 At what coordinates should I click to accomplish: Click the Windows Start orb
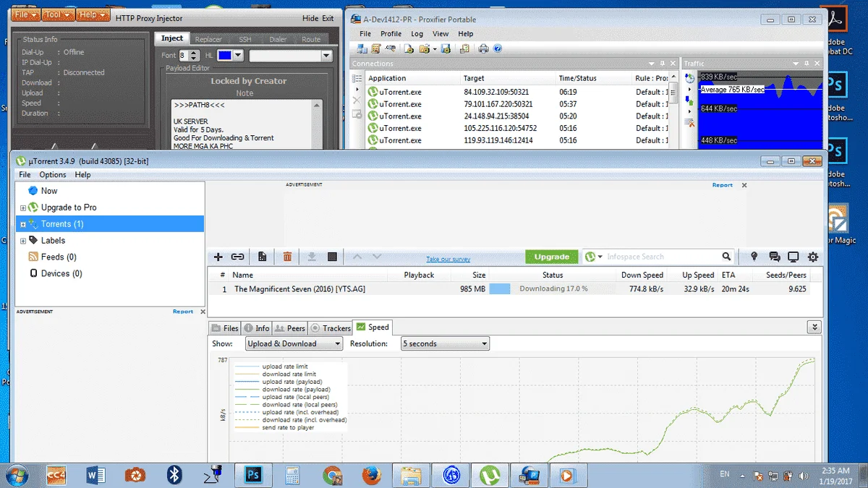coord(16,475)
